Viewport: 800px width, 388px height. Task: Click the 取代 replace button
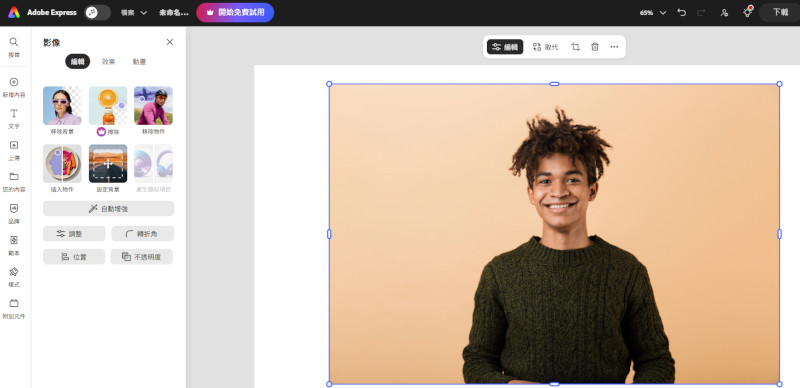coord(545,47)
